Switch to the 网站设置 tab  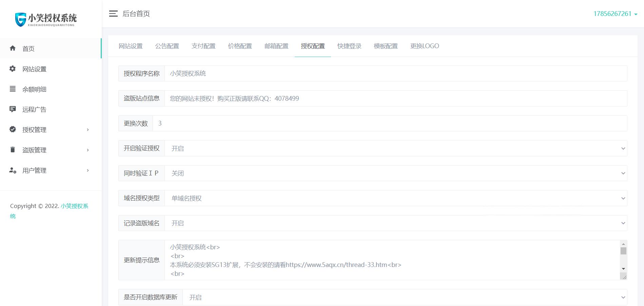click(131, 46)
